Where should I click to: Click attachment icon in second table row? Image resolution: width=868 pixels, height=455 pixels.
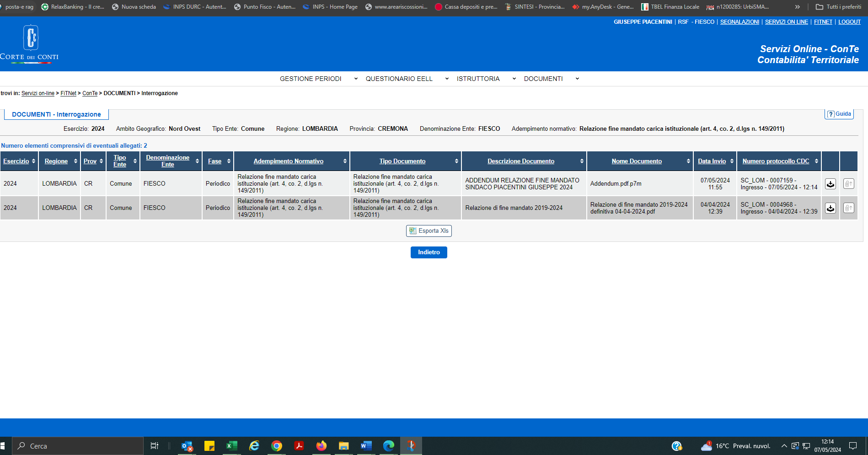click(x=848, y=208)
